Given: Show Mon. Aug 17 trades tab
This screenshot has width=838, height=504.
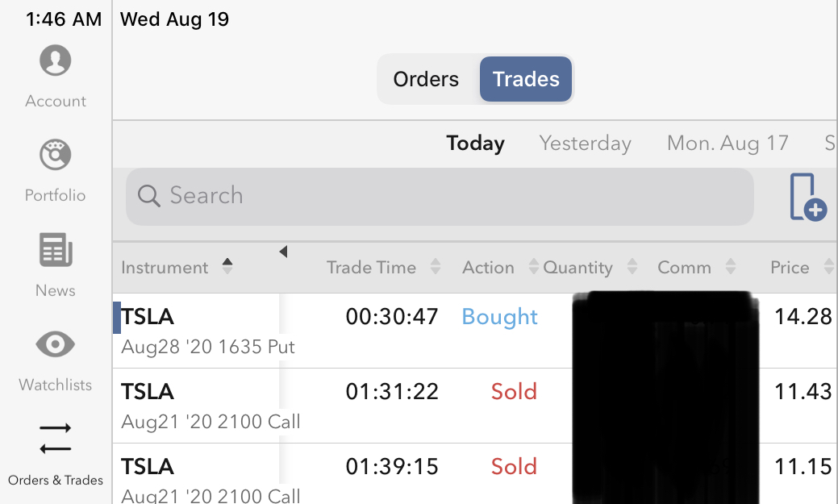Looking at the screenshot, I should [728, 144].
